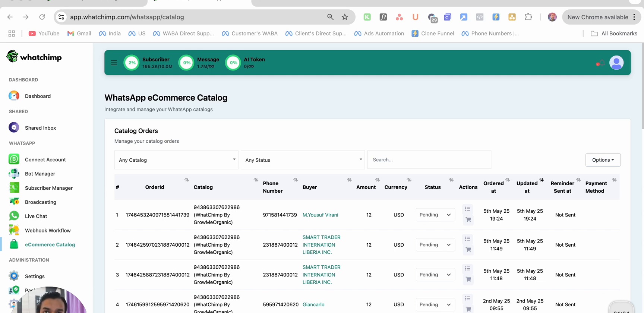Open SMART TRADER buyer link in row 2

coord(321,245)
